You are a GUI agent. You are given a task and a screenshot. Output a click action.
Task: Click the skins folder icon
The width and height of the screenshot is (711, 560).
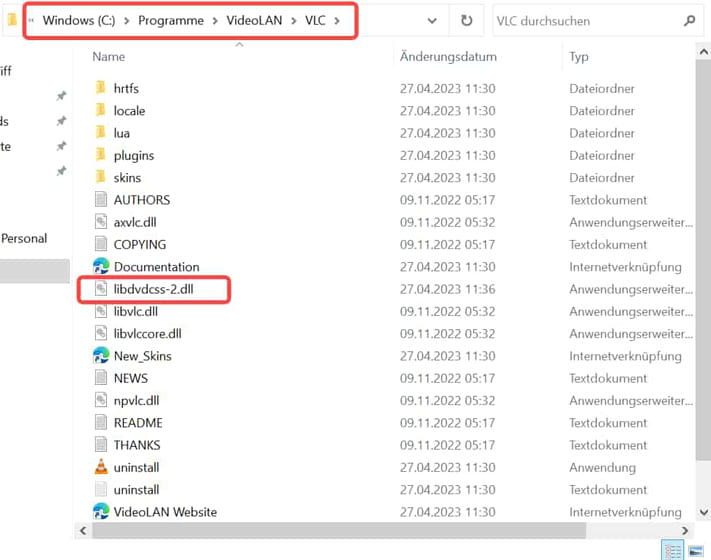(x=101, y=176)
